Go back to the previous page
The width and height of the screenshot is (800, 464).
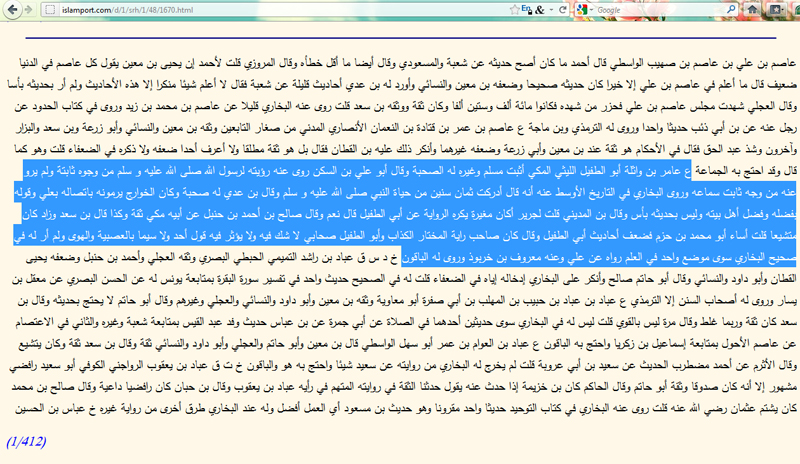[12, 9]
